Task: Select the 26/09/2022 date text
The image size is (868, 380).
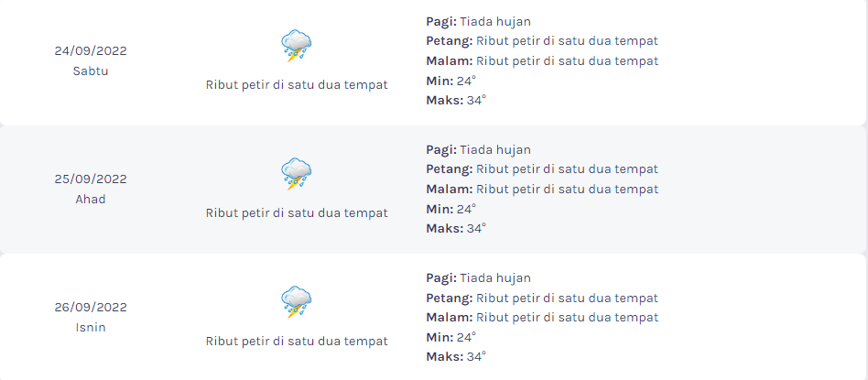Action: pos(91,307)
